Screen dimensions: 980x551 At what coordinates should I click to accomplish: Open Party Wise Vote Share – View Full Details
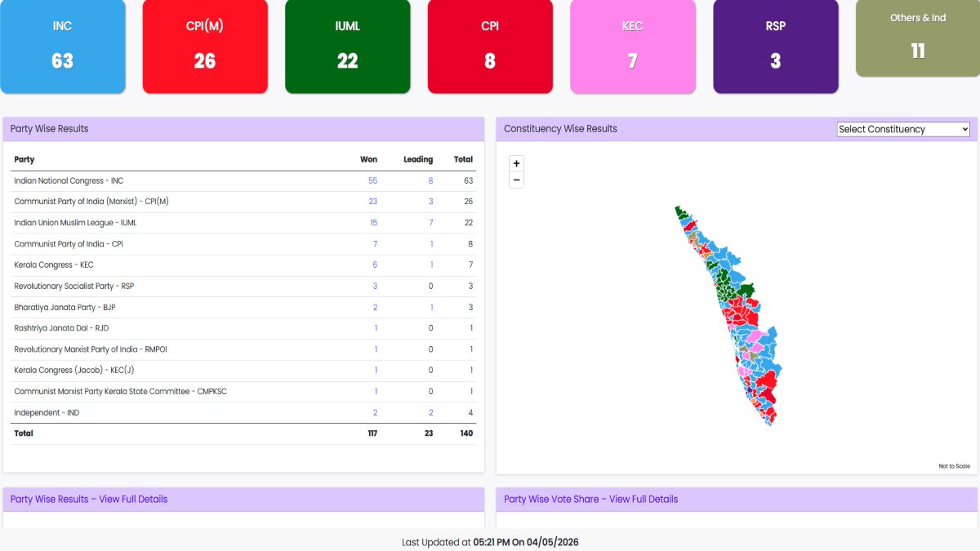click(x=591, y=499)
